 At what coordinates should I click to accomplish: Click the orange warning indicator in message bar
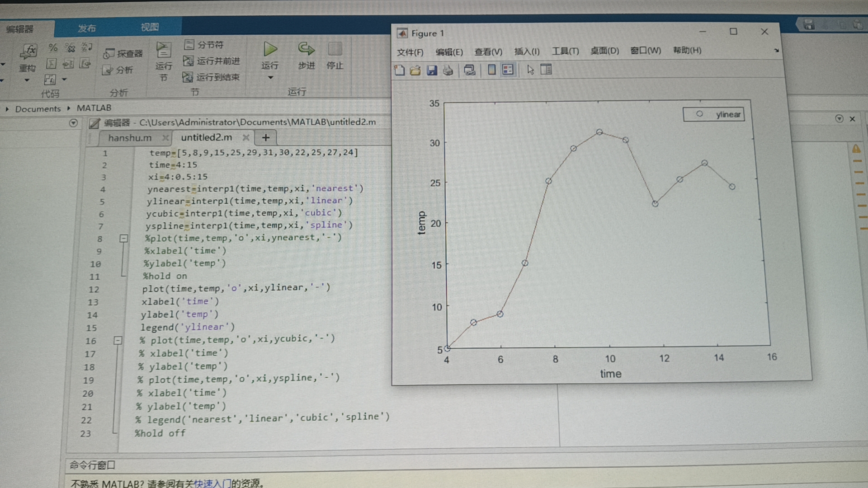[856, 149]
